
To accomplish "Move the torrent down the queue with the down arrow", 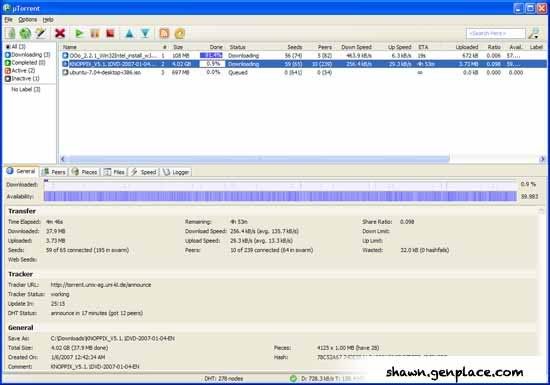I will tap(145, 33).
